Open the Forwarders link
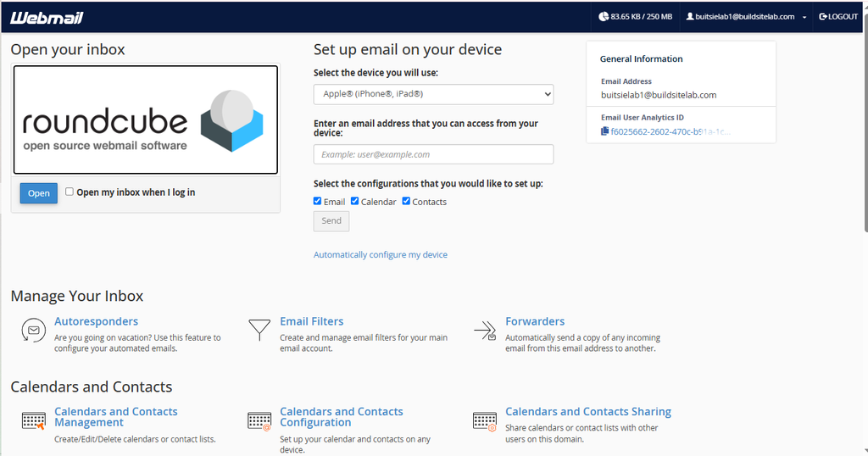The height and width of the screenshot is (456, 868). click(535, 321)
